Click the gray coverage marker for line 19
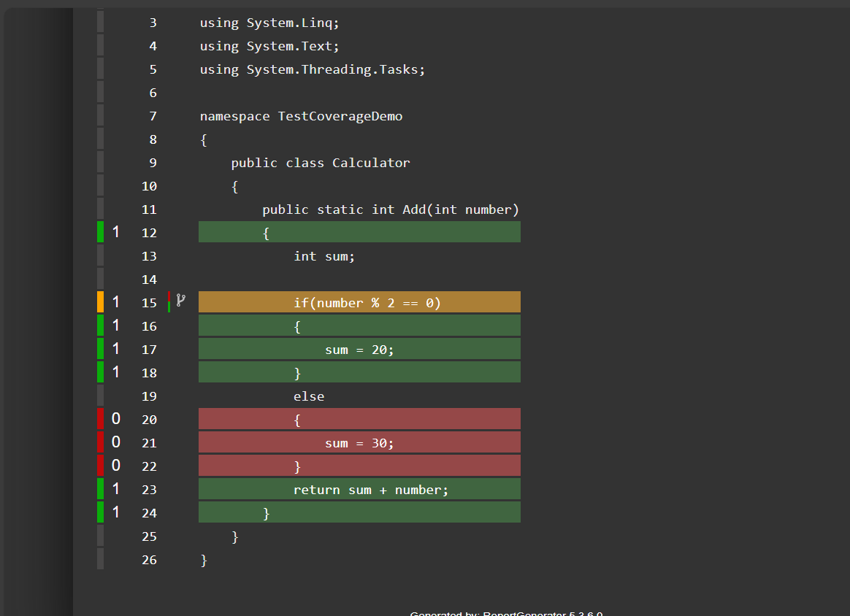Viewport: 850px width, 616px height. coord(101,396)
